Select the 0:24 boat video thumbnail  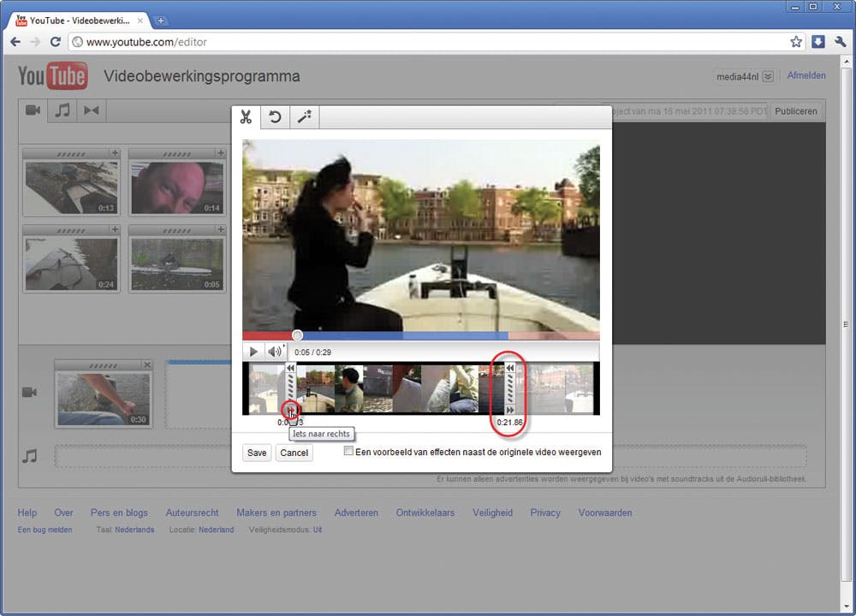click(x=72, y=264)
